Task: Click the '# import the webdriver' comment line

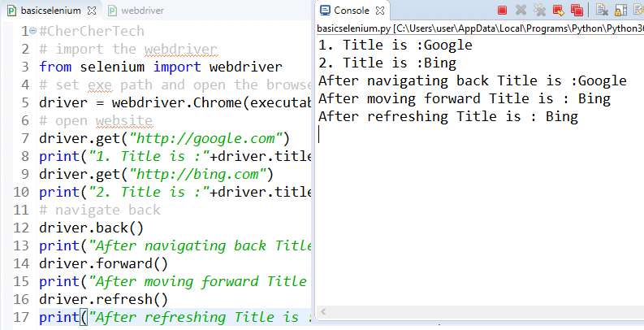Action: 128,50
